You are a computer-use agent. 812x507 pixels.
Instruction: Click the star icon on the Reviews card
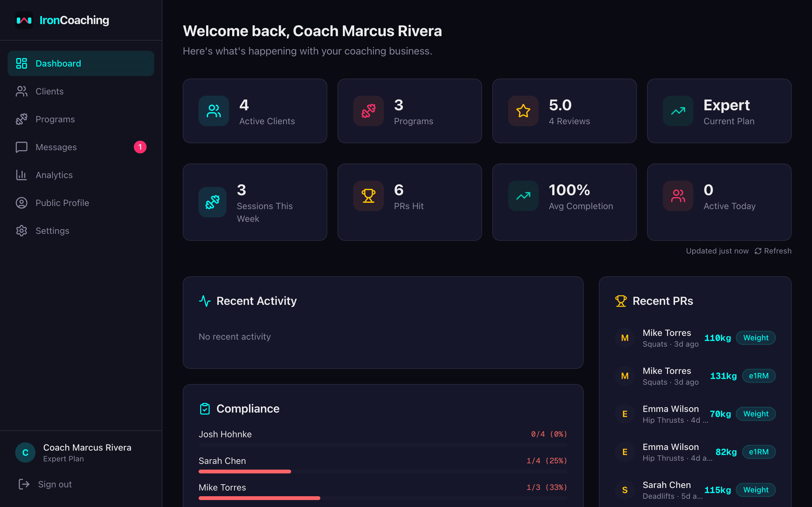(523, 111)
